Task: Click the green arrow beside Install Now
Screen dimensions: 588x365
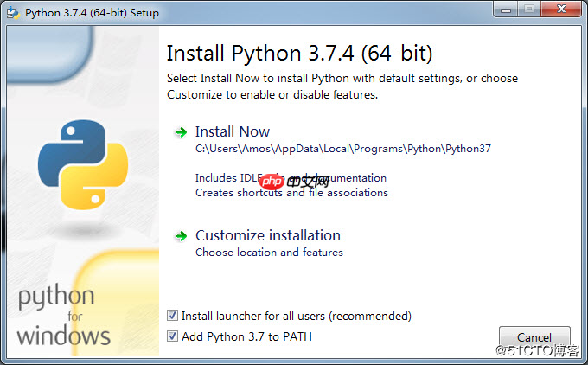Action: 181,132
